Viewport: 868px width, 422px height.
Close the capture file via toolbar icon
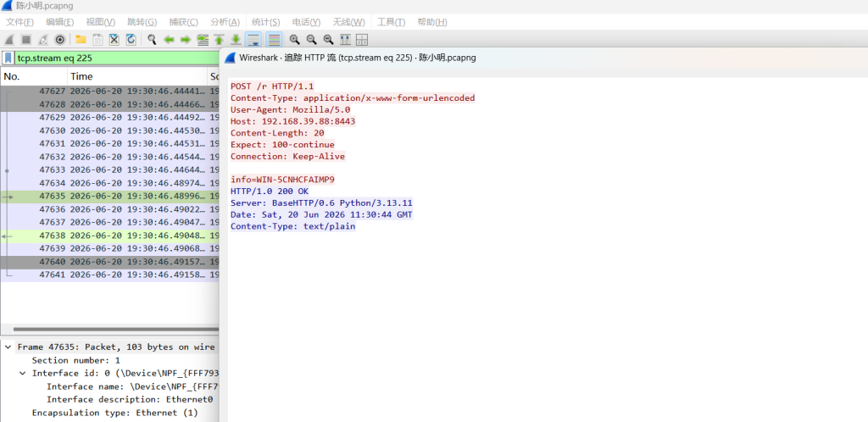click(x=114, y=40)
